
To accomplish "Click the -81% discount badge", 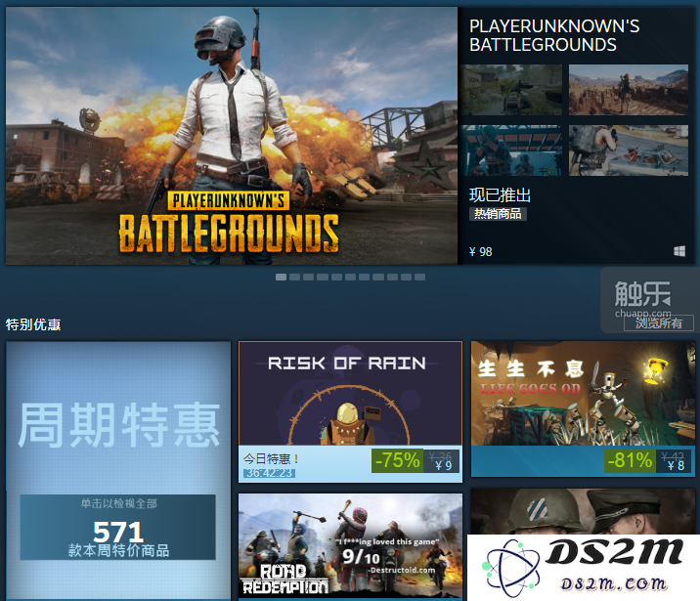I will click(630, 460).
